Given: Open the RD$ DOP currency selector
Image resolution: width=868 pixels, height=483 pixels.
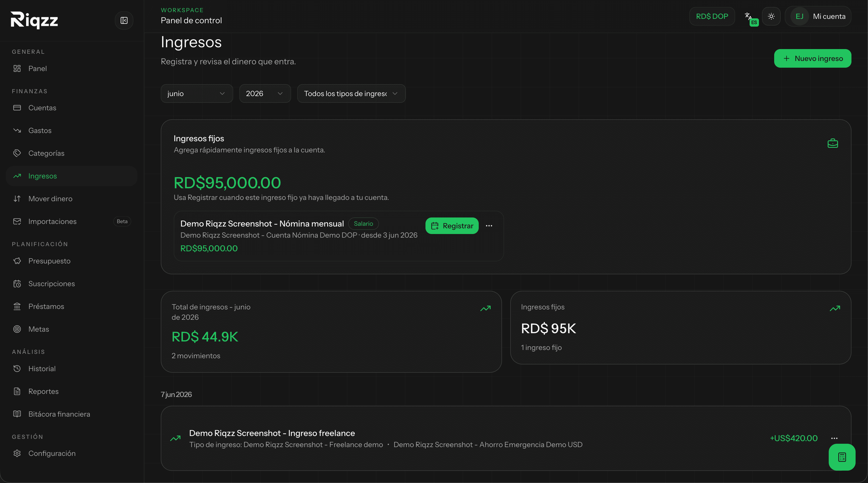Looking at the screenshot, I should point(712,16).
